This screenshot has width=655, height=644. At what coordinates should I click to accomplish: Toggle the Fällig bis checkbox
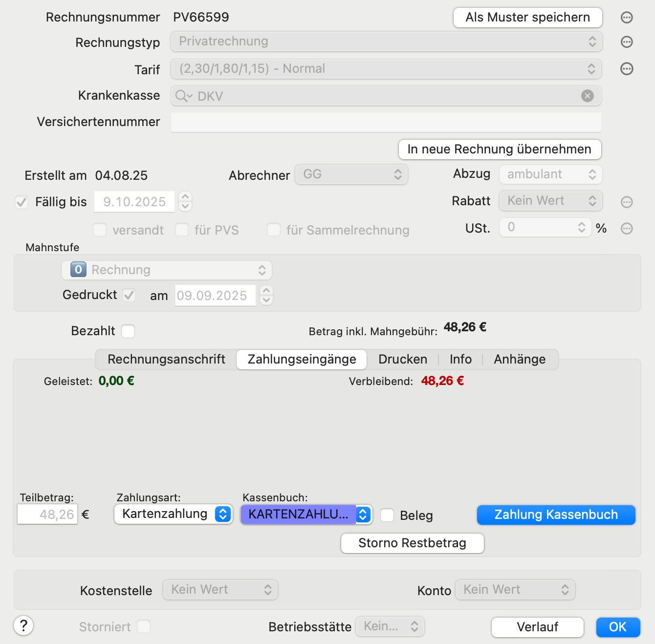pyautogui.click(x=22, y=202)
